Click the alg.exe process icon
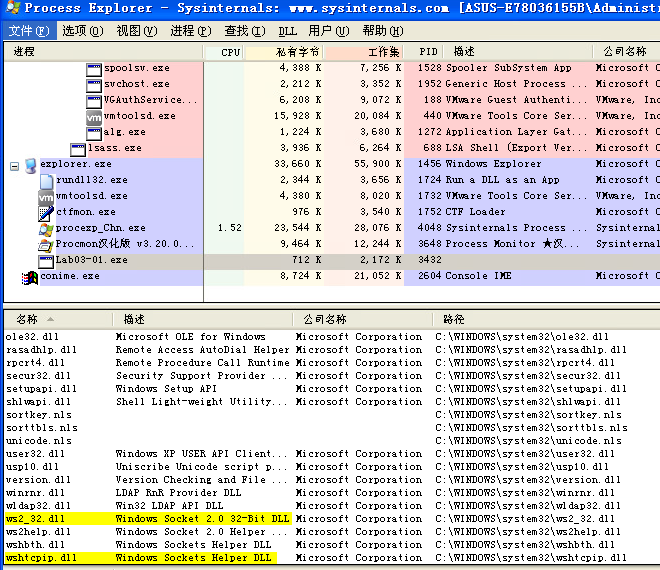This screenshot has height=570, width=660. tap(94, 133)
